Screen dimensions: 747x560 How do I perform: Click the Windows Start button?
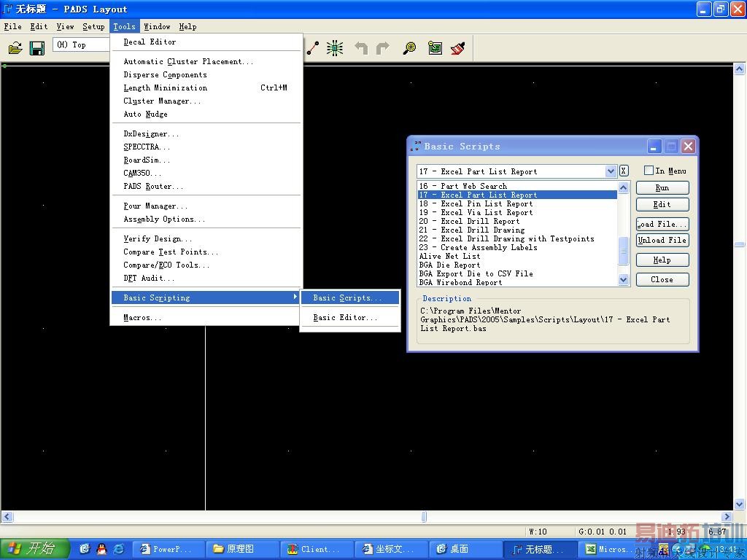click(34, 549)
